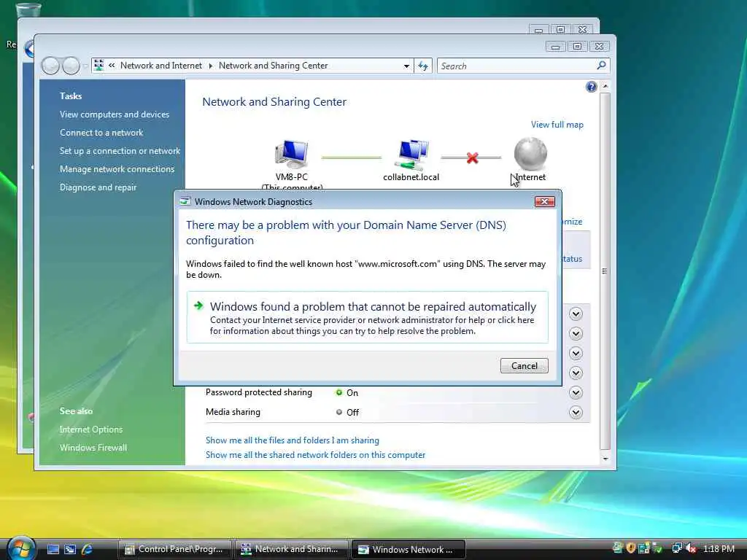Show all files and folders I am sharing
This screenshot has height=560, width=747.
click(293, 440)
